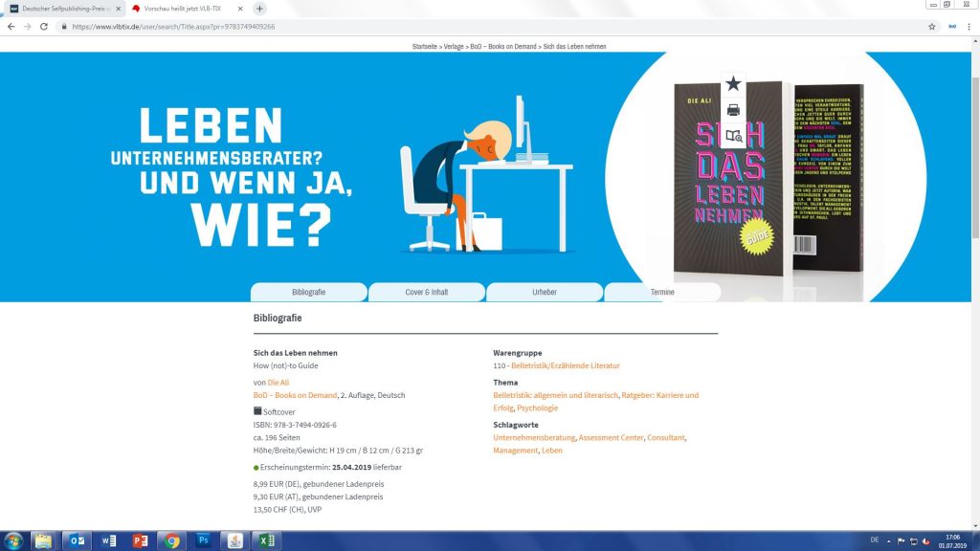Click the Psychologie theme link

537,408
